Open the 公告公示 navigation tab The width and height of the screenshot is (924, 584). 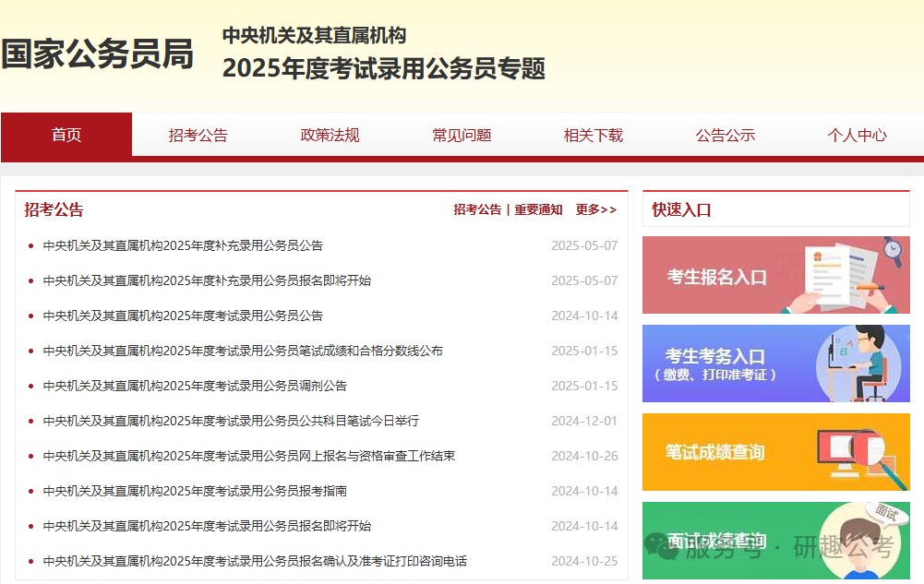tap(726, 135)
